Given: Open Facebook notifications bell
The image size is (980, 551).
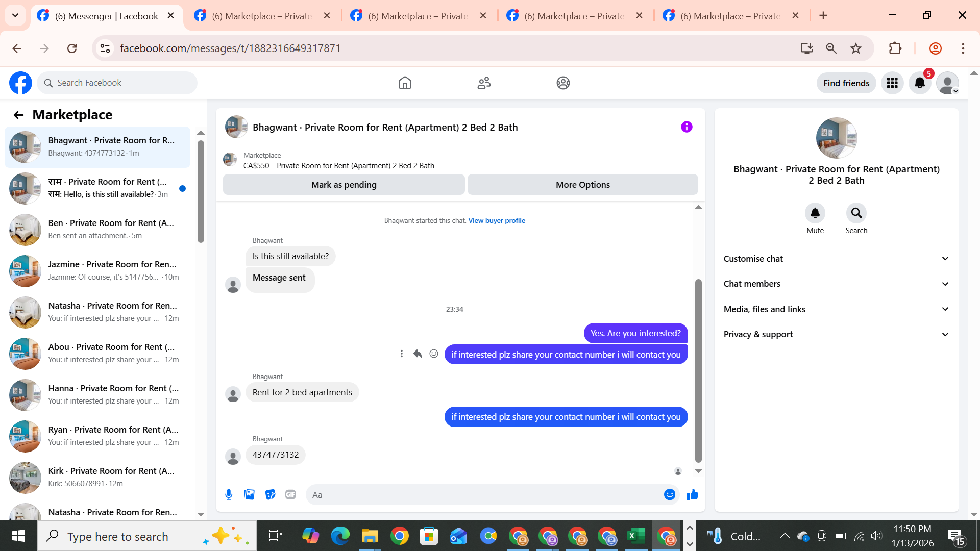Looking at the screenshot, I should click(920, 83).
